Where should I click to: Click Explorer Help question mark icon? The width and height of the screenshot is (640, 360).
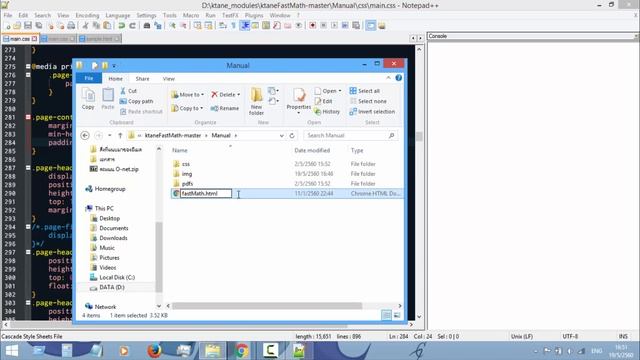(x=398, y=78)
